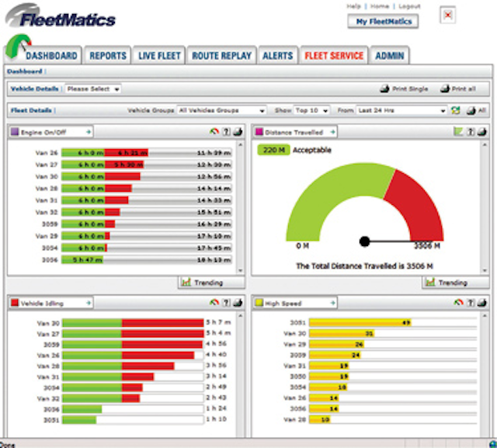Click scroll down arrow in Distance Travelled panel
Screen dimensions: 497x448
point(485,270)
